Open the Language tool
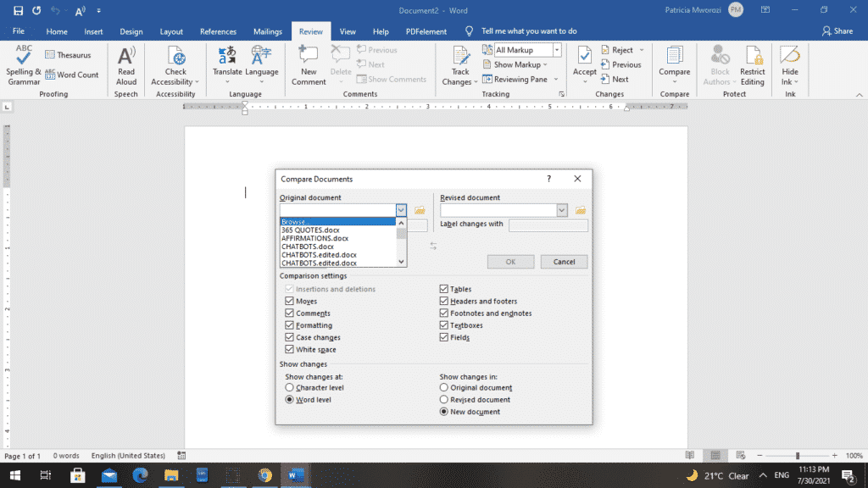This screenshot has height=488, width=868. [x=261, y=65]
